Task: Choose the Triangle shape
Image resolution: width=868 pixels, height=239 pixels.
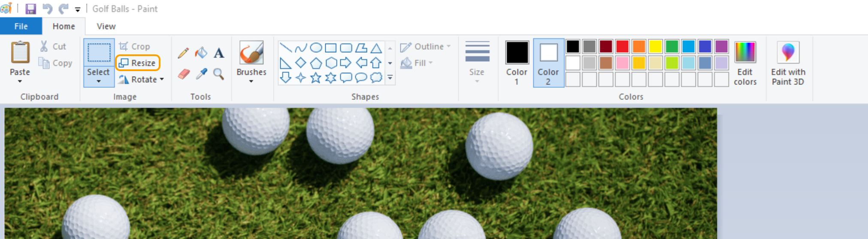Action: point(376,48)
